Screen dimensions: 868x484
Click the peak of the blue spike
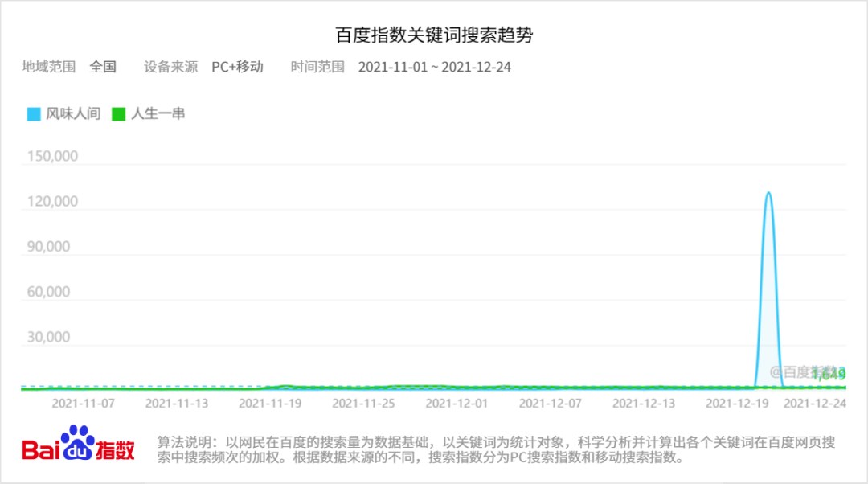768,193
